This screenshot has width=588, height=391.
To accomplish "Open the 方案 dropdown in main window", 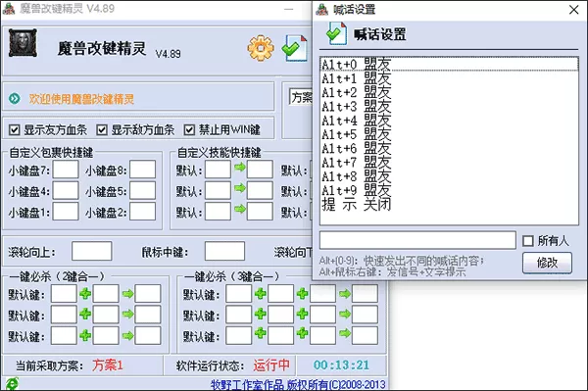I will pyautogui.click(x=301, y=98).
